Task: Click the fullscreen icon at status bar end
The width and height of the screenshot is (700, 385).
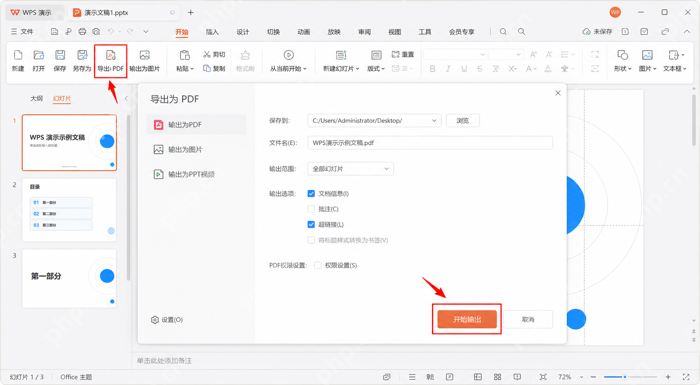Action: (686, 377)
